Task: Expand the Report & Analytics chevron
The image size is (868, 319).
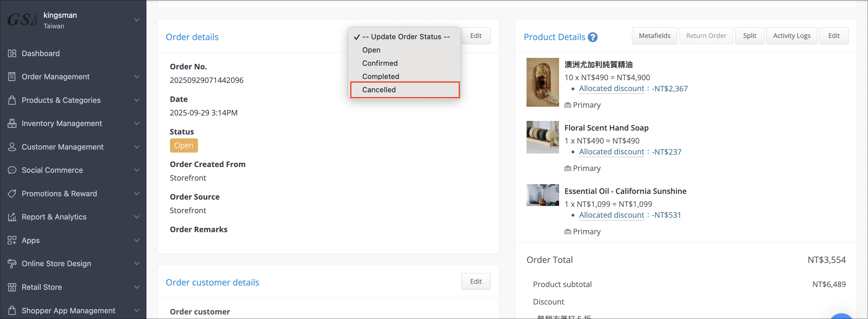Action: [137, 217]
